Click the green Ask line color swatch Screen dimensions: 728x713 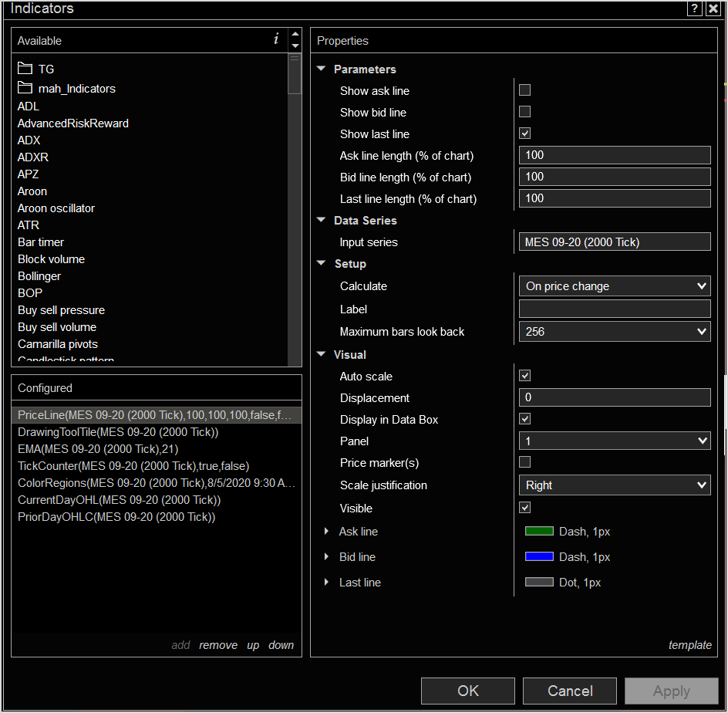point(539,532)
